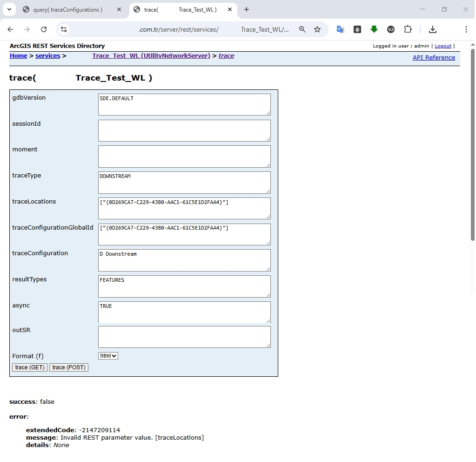Open the Chrome three-dot menu
This screenshot has width=476, height=462.
tap(466, 29)
